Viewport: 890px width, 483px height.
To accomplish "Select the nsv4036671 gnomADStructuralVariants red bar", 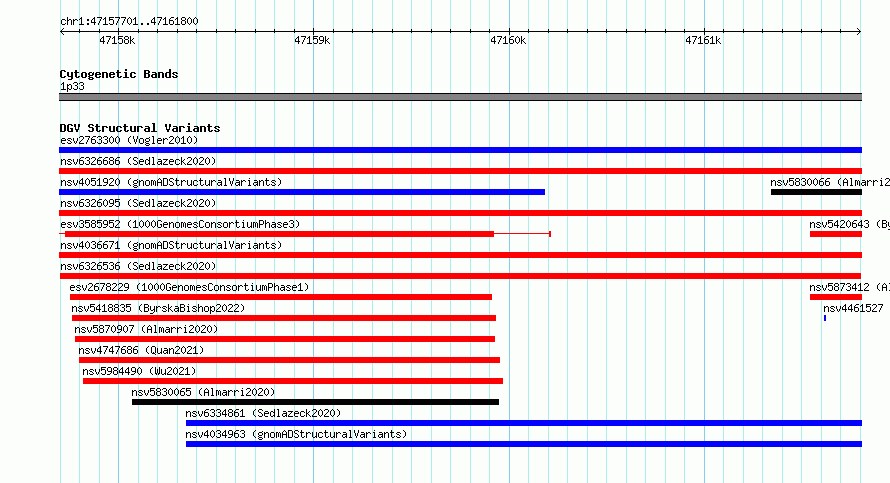I will click(x=460, y=255).
